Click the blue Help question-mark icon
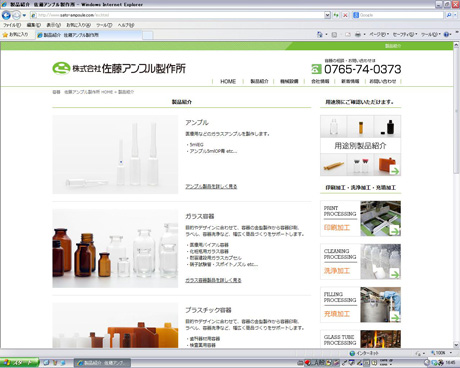Viewport: 460px width, 368px height. [x=447, y=34]
